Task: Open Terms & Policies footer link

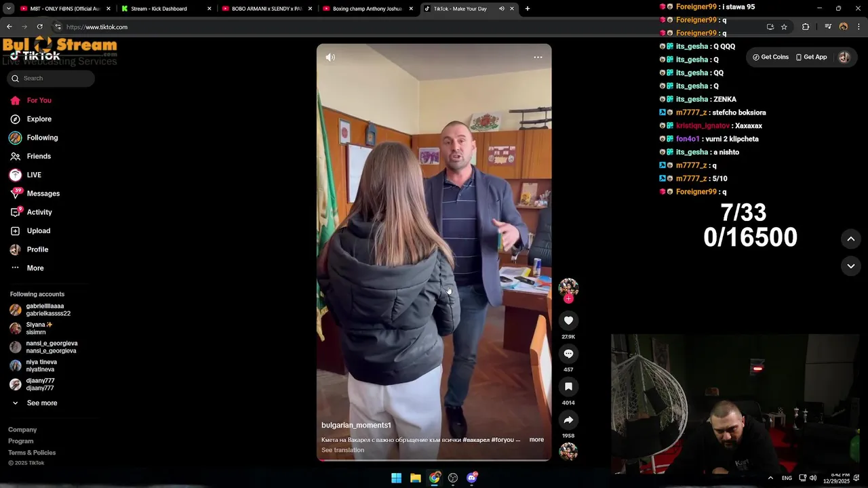Action: pyautogui.click(x=32, y=453)
